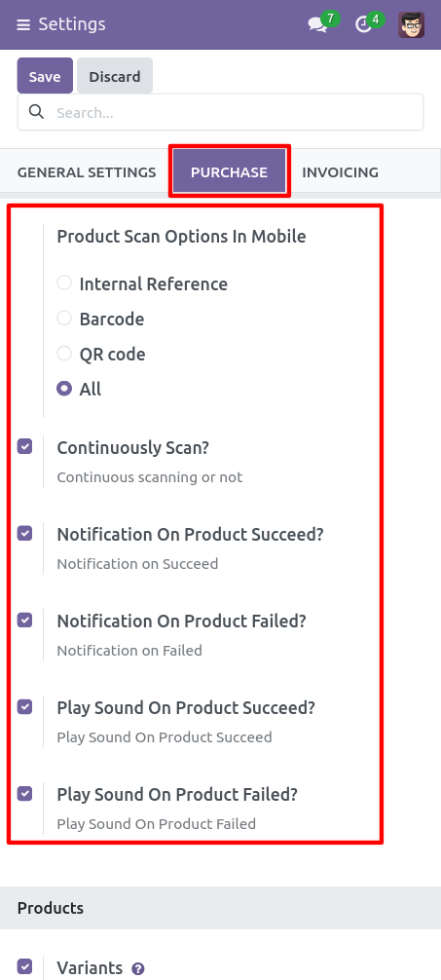This screenshot has height=980, width=441.
Task: Uncheck the Continuously Scan checkbox
Action: click(24, 446)
